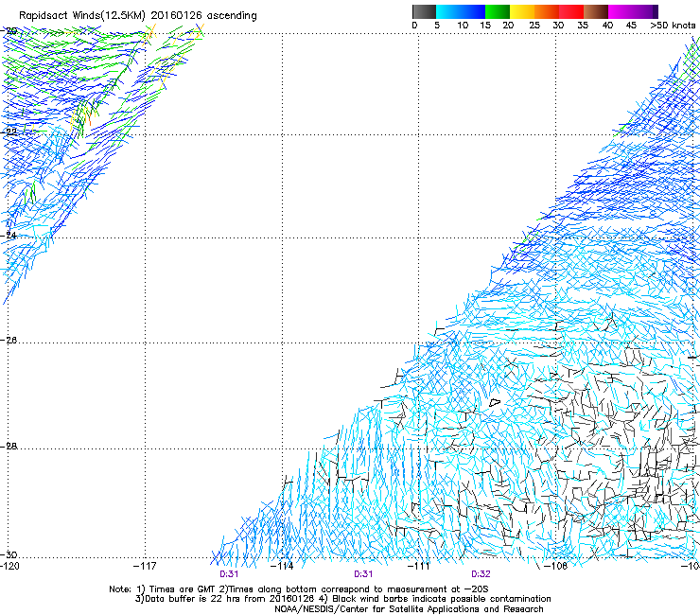Click the -117 longitude axis label

(x=145, y=566)
